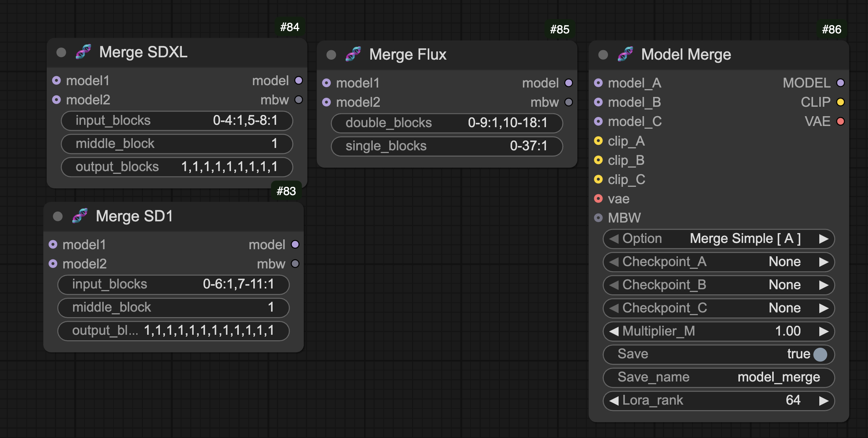
Task: Click the #83 node ID badge
Action: [286, 191]
